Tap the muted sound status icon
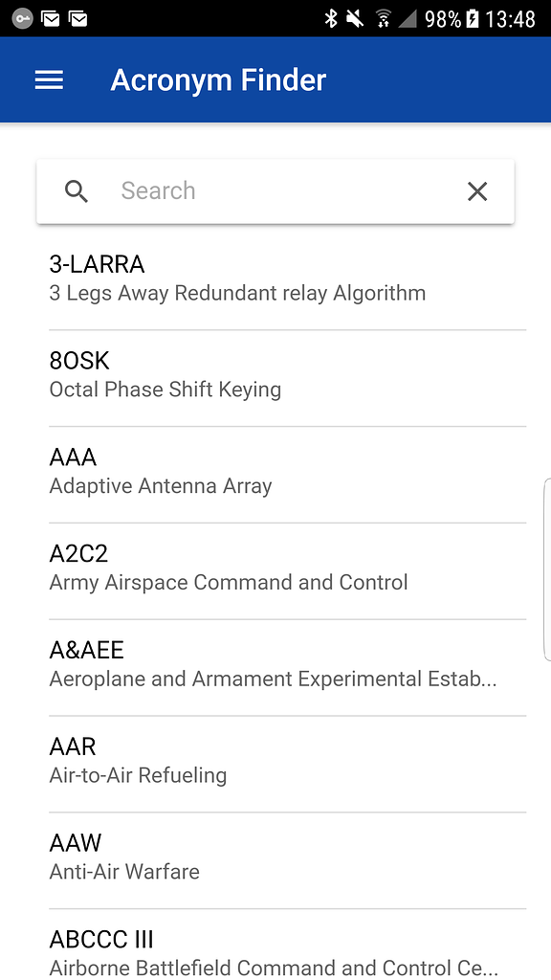 [x=356, y=19]
